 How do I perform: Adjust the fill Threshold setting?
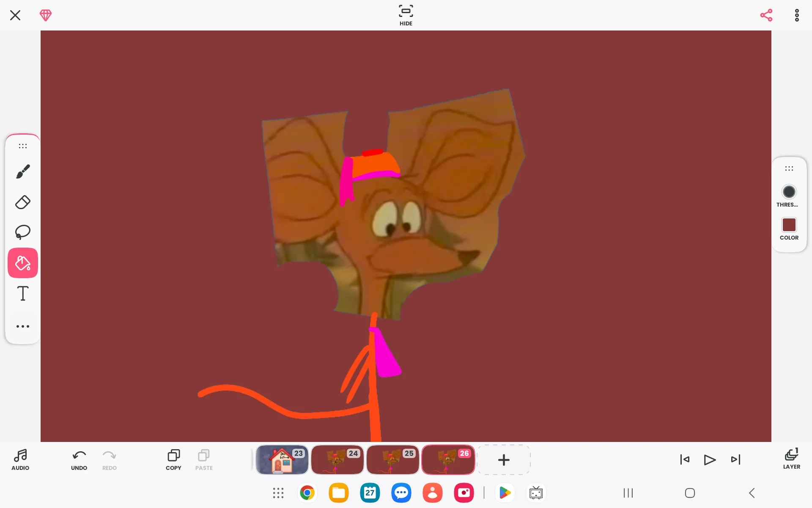tap(789, 196)
